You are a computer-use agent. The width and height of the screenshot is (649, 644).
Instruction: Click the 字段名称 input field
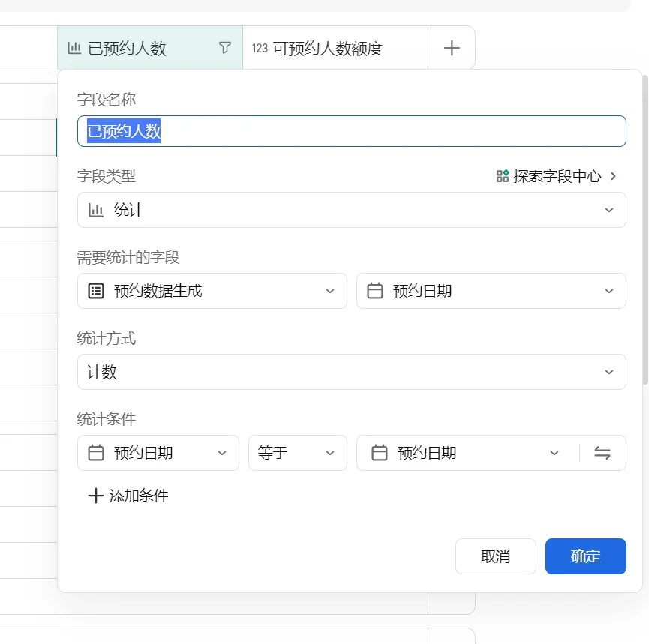[x=351, y=131]
